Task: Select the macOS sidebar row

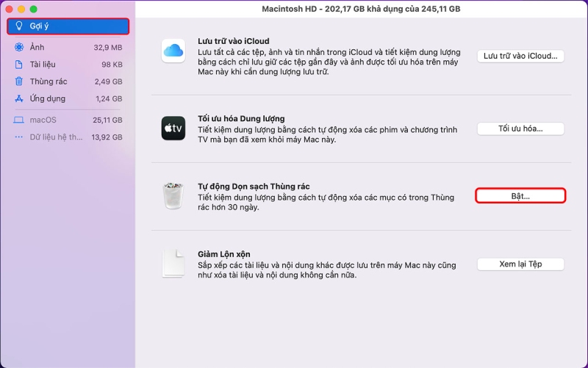Action: point(68,120)
